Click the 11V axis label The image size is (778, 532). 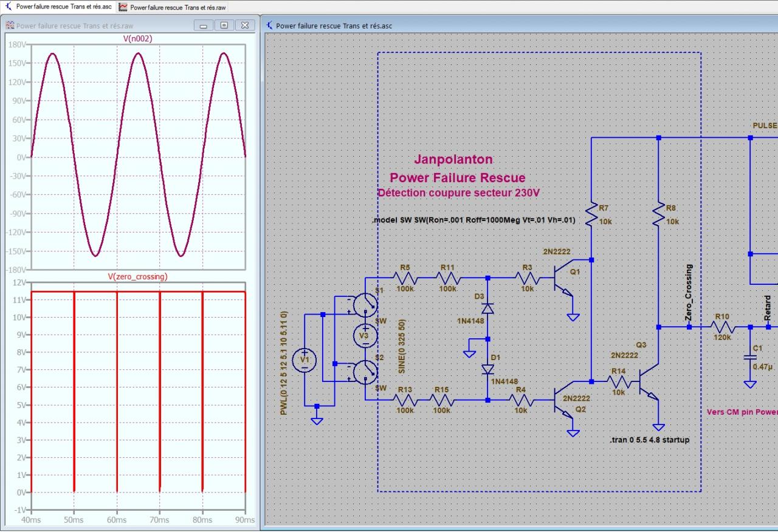point(20,299)
